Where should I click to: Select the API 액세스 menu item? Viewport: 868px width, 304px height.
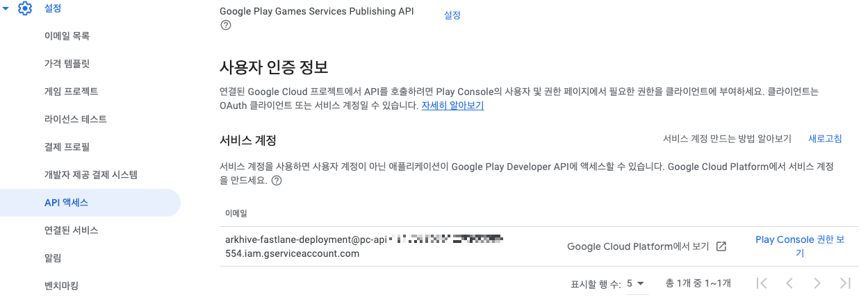90,203
